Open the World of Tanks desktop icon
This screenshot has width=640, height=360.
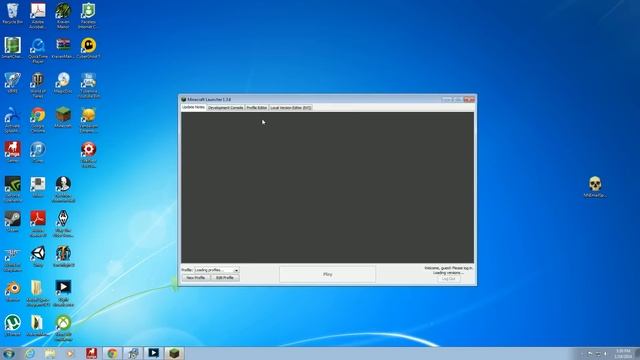coord(38,85)
